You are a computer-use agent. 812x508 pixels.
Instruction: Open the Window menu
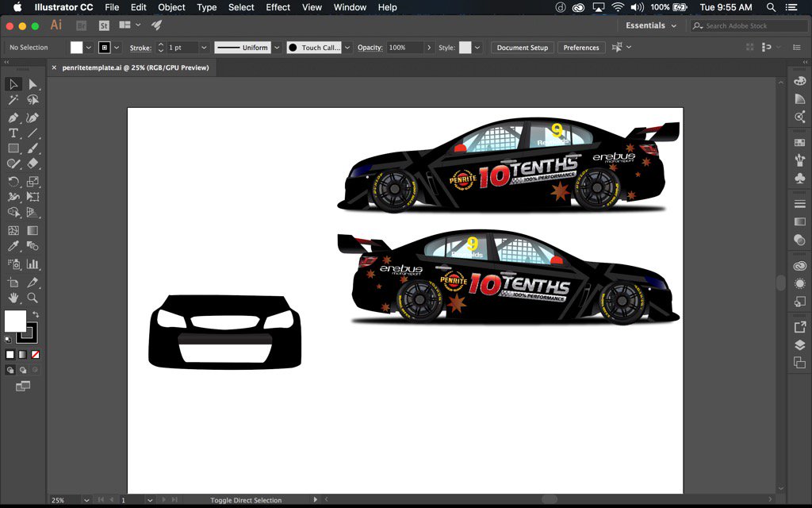(x=350, y=7)
